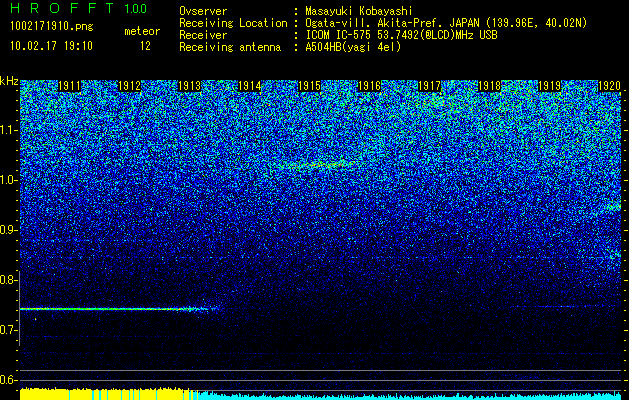Screen dimensions: 629x400
Task: Click the cyan signal level bar at bottom
Action: point(410,396)
